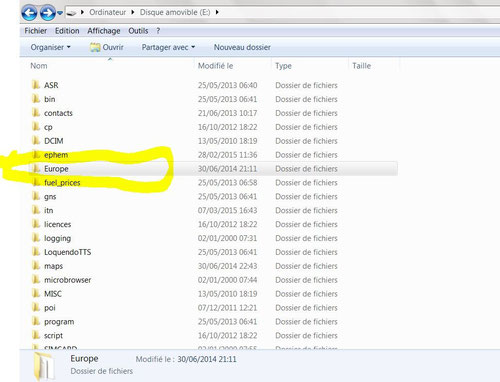Open the Outils menu
Image resolution: width=500 pixels, height=382 pixels.
point(138,31)
